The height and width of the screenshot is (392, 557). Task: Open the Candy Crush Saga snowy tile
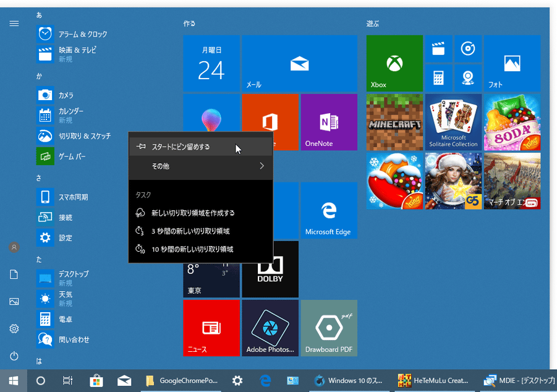click(x=394, y=181)
